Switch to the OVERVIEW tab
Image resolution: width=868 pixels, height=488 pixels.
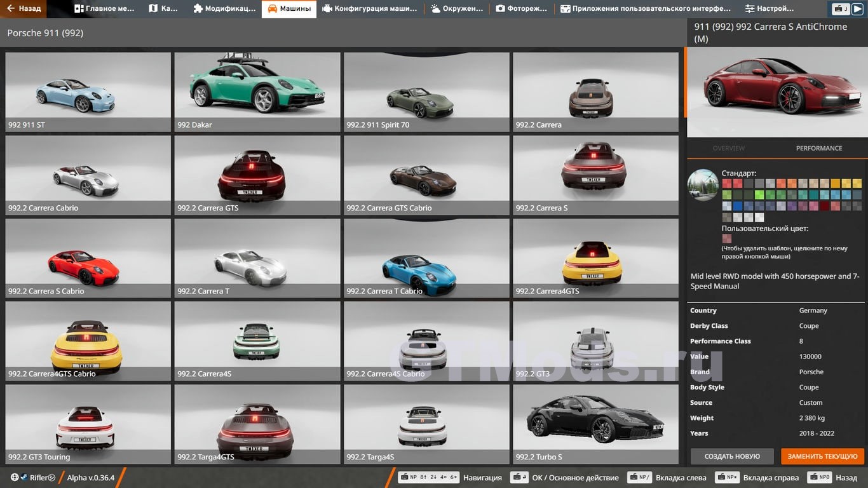pos(729,148)
